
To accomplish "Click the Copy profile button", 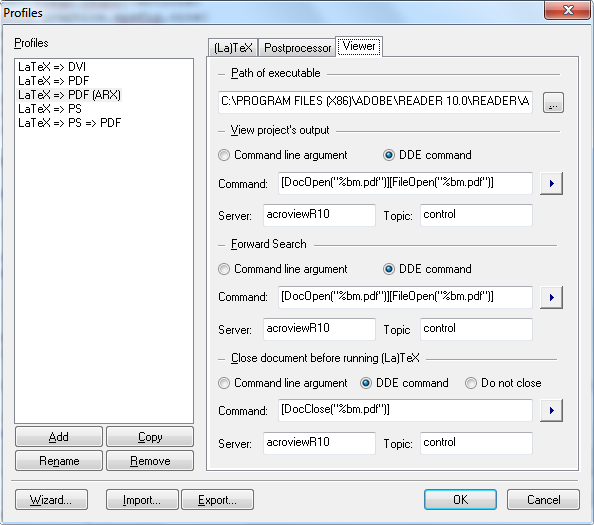I will click(150, 437).
